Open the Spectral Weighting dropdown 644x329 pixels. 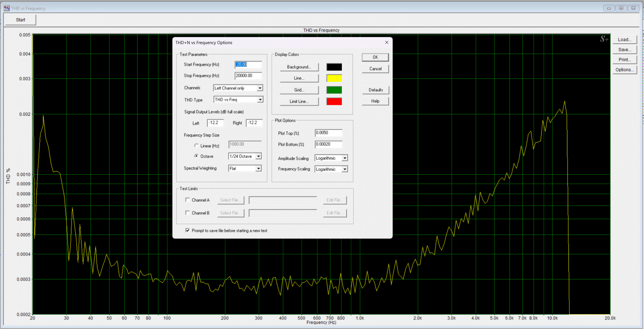(x=258, y=169)
